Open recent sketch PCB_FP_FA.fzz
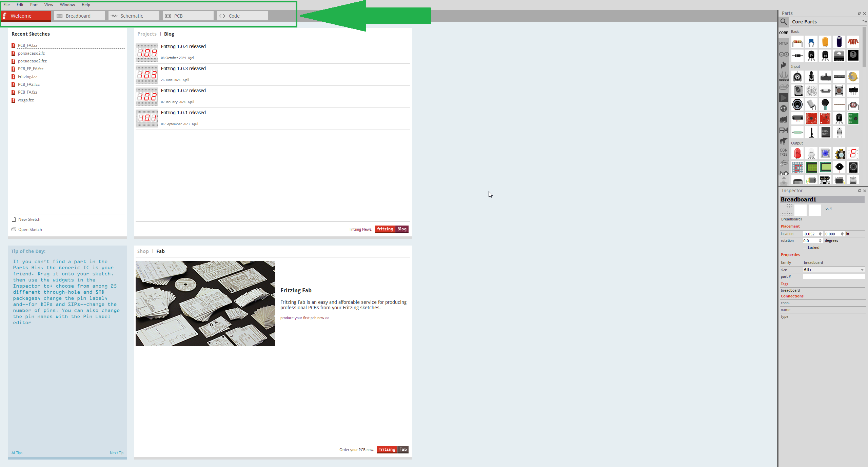 (x=31, y=69)
